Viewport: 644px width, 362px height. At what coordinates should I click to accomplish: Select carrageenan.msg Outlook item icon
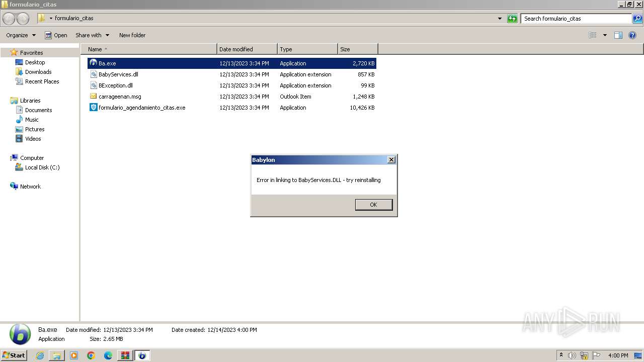(94, 97)
